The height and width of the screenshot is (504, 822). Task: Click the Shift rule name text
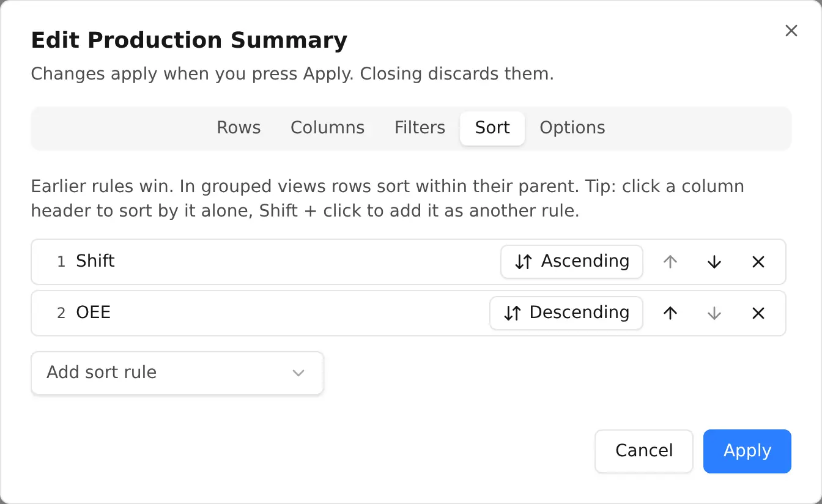[95, 261]
